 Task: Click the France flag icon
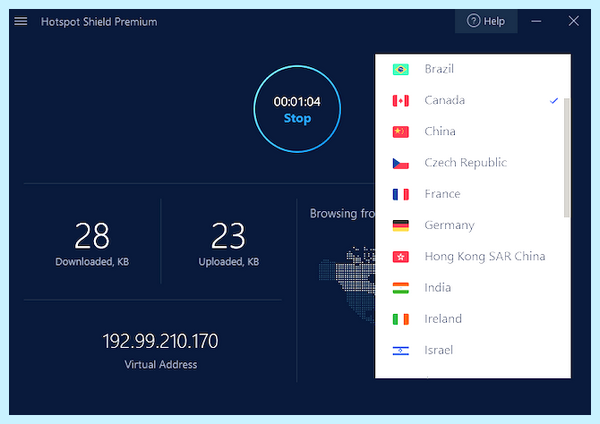pos(401,194)
